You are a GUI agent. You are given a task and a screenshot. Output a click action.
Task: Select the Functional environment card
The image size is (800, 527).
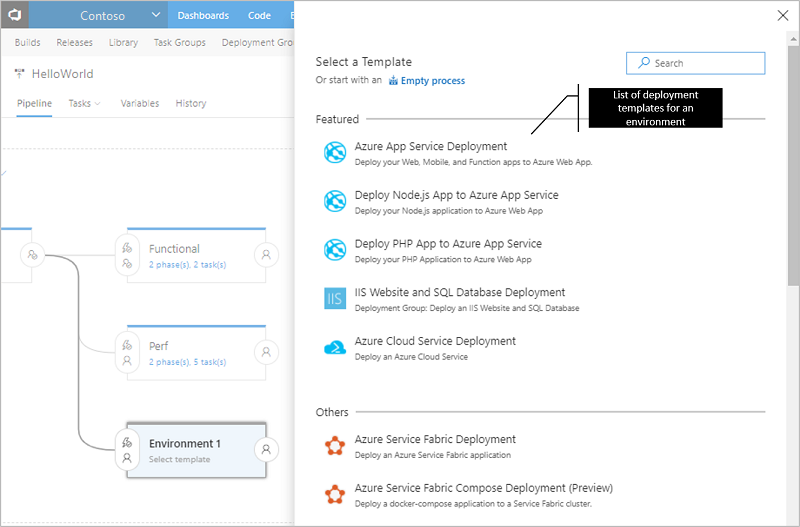point(196,255)
